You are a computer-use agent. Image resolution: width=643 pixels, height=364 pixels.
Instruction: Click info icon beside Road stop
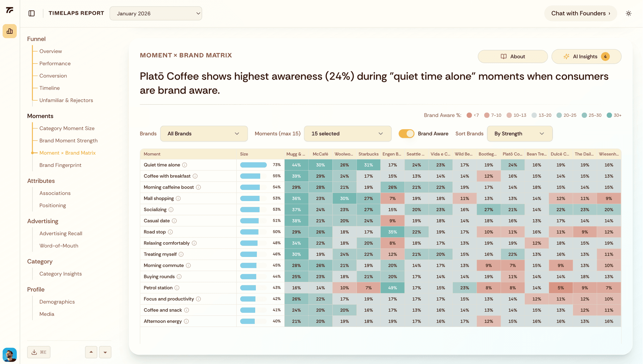coord(170,232)
